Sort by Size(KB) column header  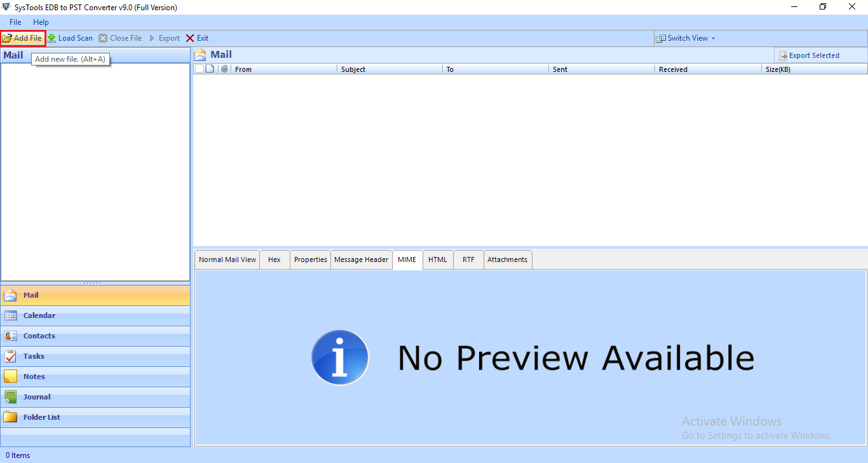[x=815, y=69]
